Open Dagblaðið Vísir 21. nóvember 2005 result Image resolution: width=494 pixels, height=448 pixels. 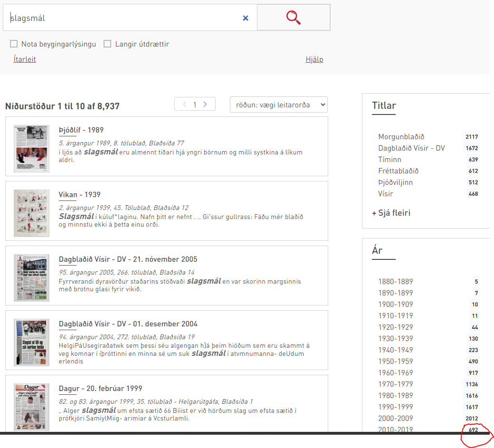128,259
